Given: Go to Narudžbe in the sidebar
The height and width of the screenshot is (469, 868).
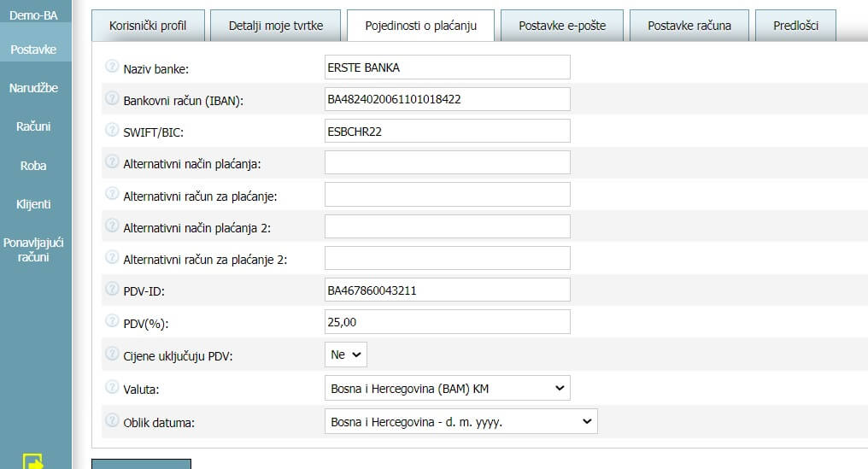Looking at the screenshot, I should pyautogui.click(x=34, y=88).
